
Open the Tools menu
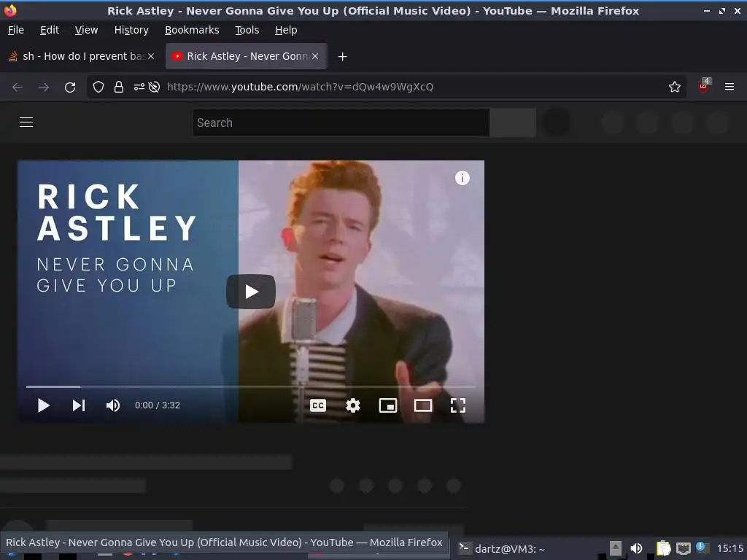[247, 30]
